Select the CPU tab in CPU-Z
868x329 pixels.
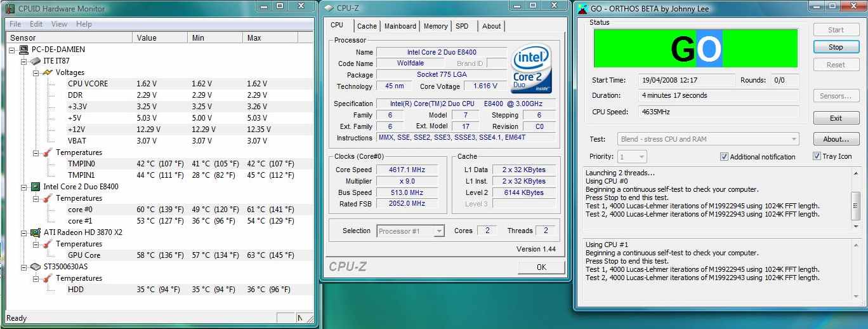click(337, 25)
